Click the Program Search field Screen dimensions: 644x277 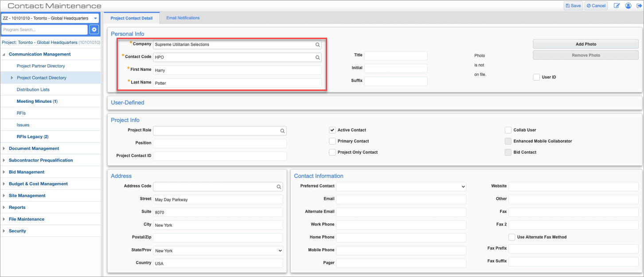(44, 30)
